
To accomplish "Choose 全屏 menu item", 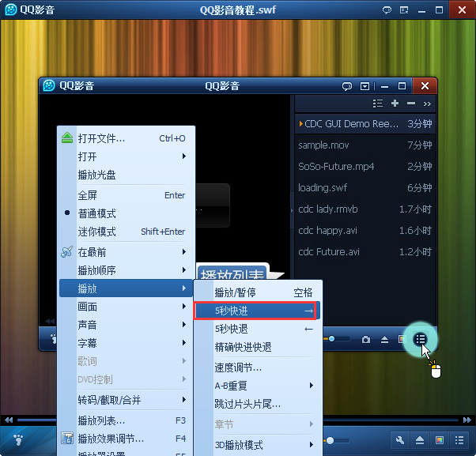I will pyautogui.click(x=126, y=195).
